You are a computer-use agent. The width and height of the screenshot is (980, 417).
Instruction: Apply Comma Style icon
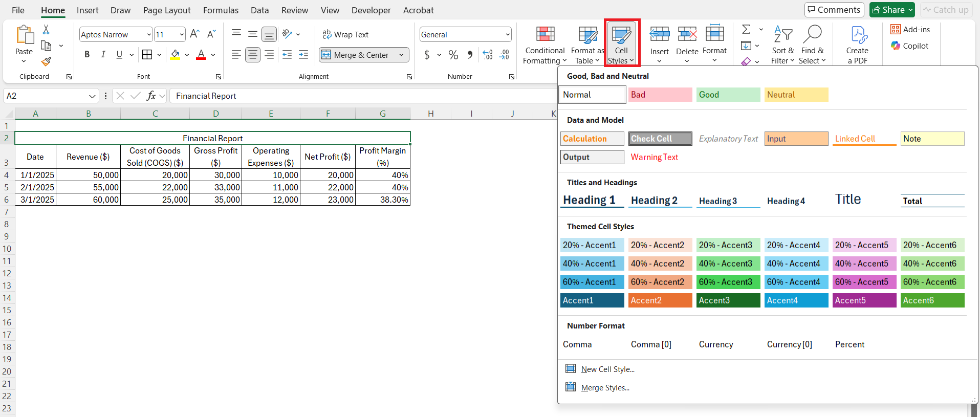470,55
